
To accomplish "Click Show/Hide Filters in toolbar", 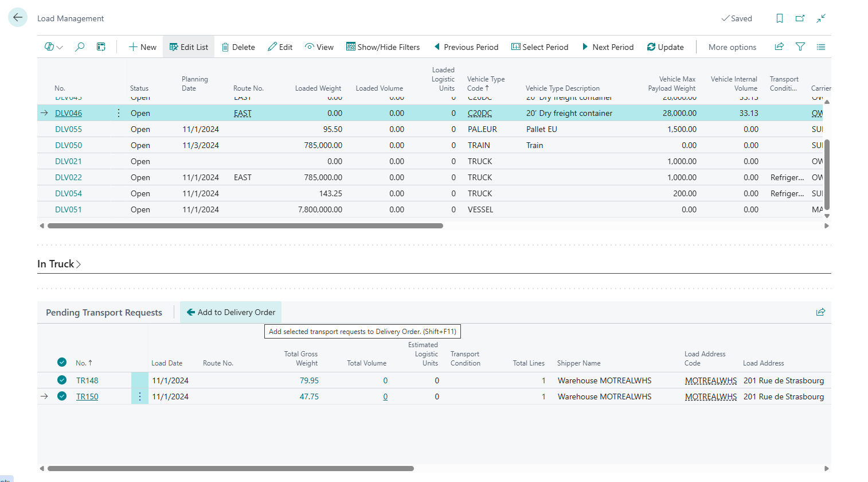I will (x=382, y=47).
